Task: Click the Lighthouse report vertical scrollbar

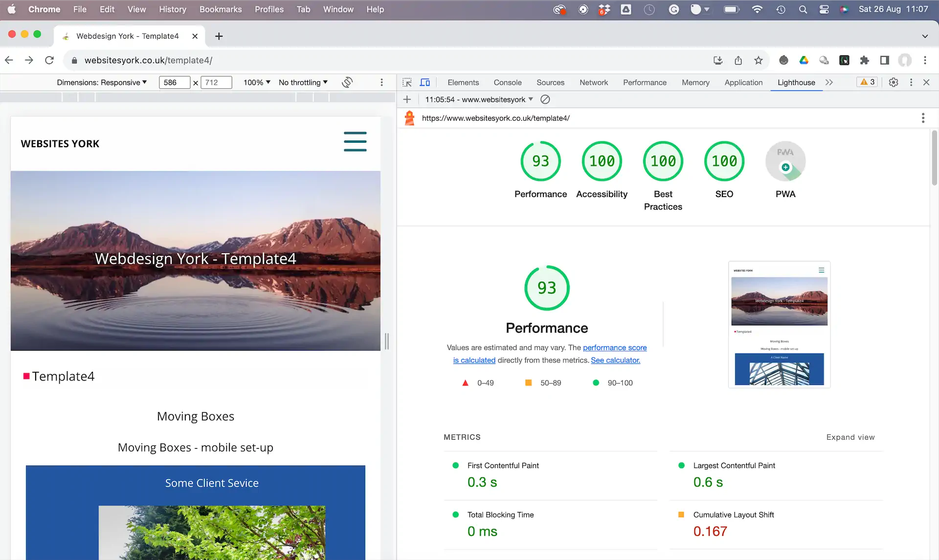Action: click(x=934, y=158)
